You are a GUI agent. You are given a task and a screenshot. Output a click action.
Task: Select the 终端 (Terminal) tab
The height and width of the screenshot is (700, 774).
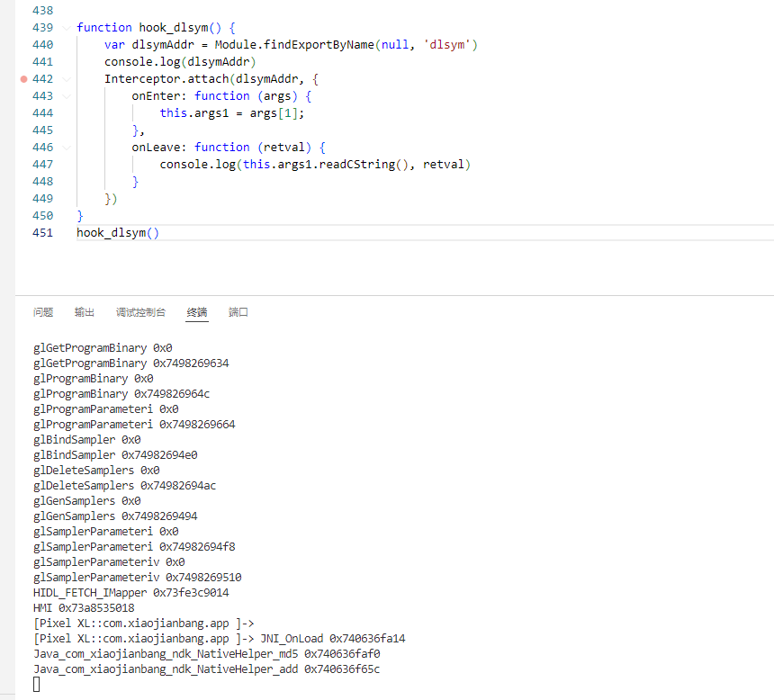pos(197,312)
